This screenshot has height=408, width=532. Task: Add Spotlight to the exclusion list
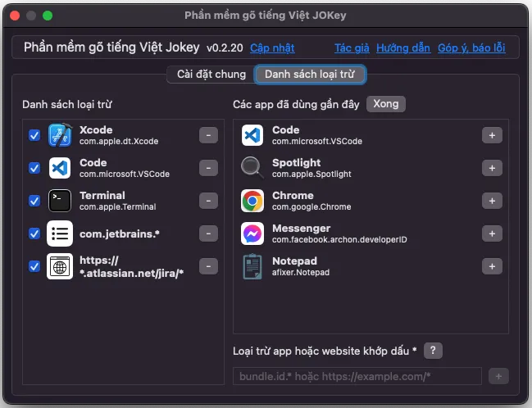pyautogui.click(x=492, y=168)
